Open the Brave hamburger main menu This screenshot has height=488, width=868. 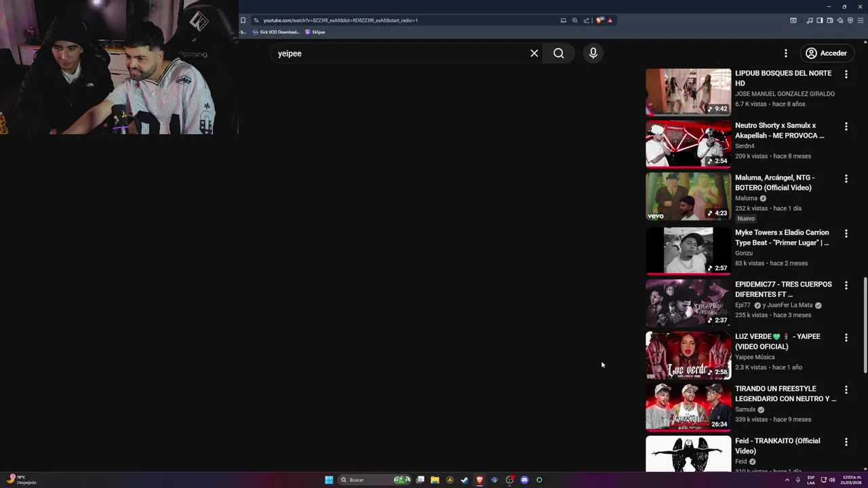[x=861, y=20]
